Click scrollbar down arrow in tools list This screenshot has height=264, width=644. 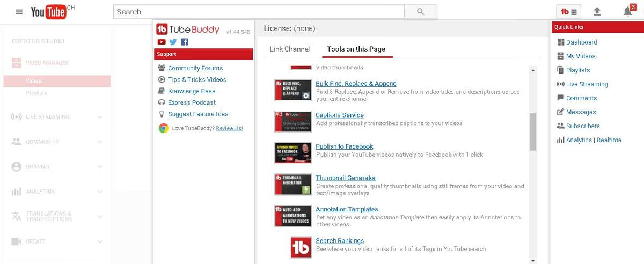tap(533, 260)
